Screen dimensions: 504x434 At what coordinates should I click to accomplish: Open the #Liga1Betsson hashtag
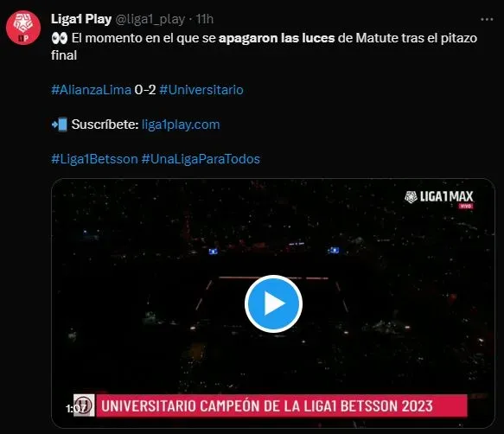click(x=94, y=159)
